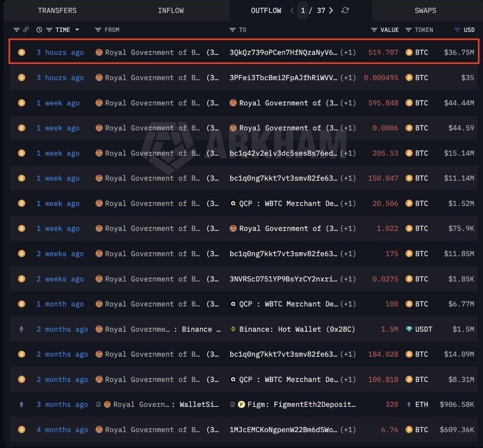This screenshot has height=448, width=483.
Task: Go to next page of outflows
Action: (331, 10)
